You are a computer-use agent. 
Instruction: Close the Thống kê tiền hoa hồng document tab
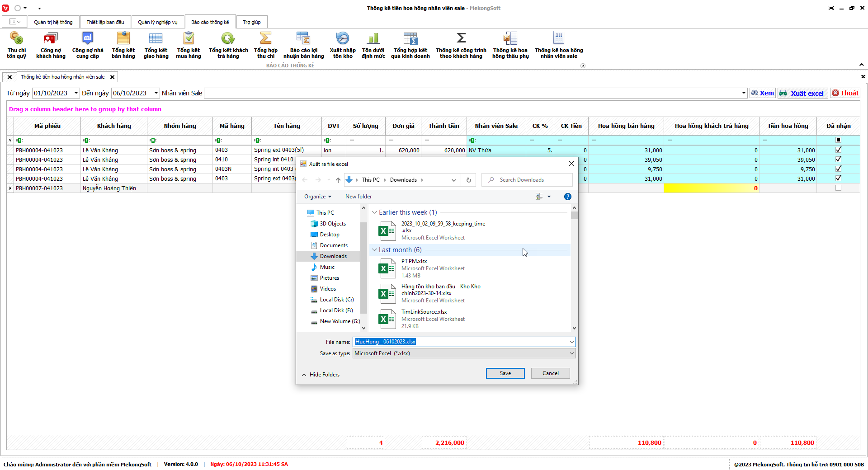(x=112, y=77)
